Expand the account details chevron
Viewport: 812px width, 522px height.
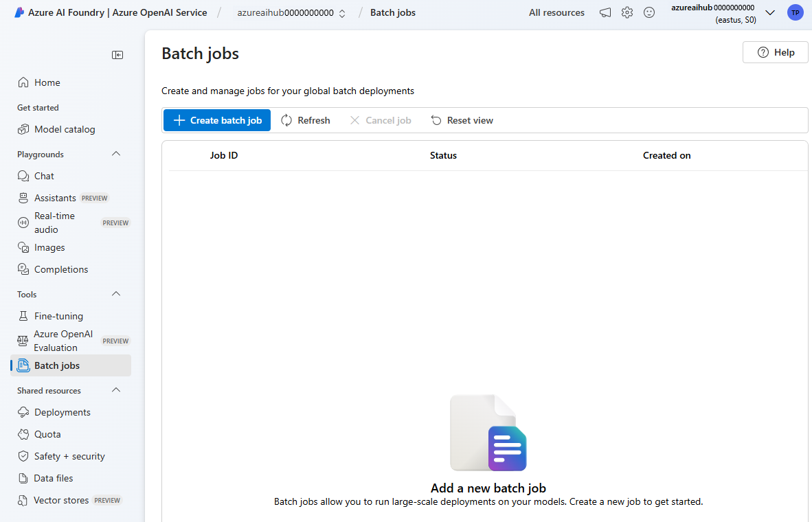pyautogui.click(x=770, y=13)
